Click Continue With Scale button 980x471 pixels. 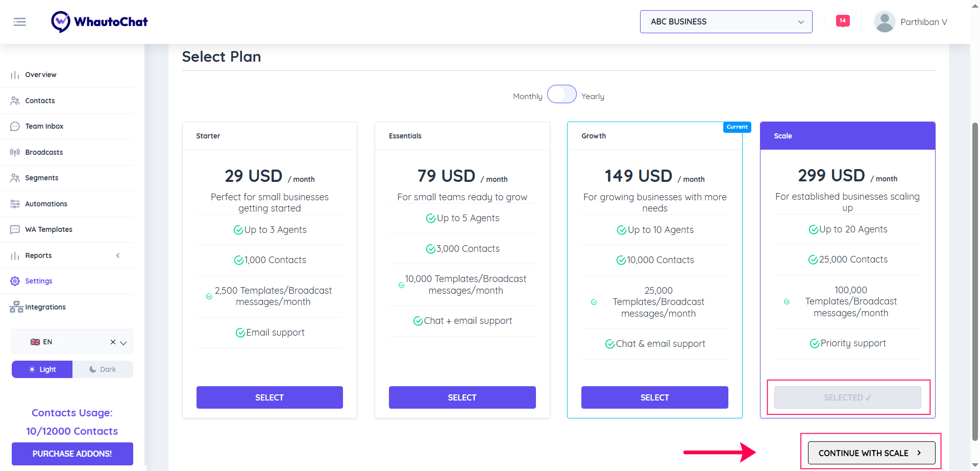click(x=871, y=453)
